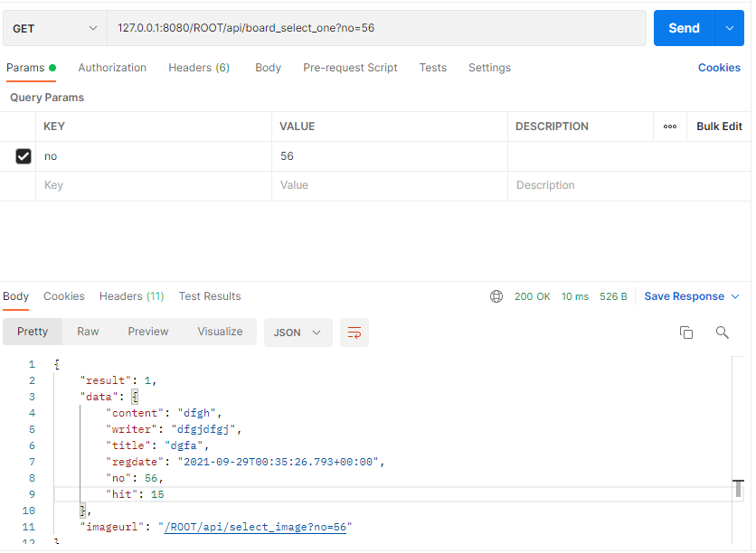Collapse the "data" object on line 3
Screen dimensions: 756x553
(135, 398)
